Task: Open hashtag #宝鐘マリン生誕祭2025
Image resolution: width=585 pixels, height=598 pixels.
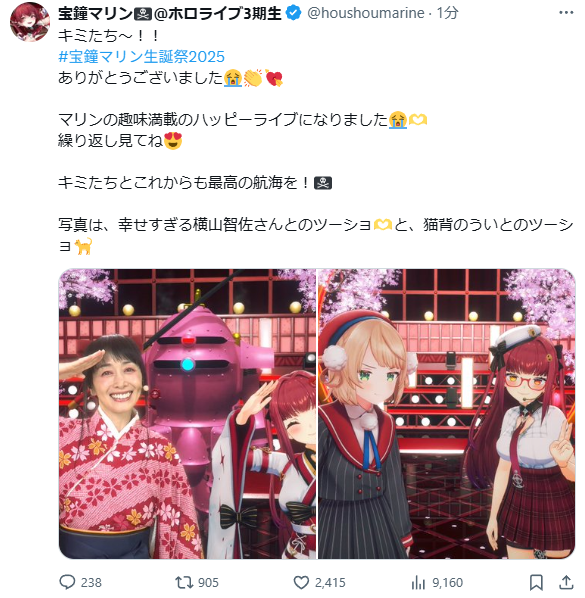Action: (141, 57)
